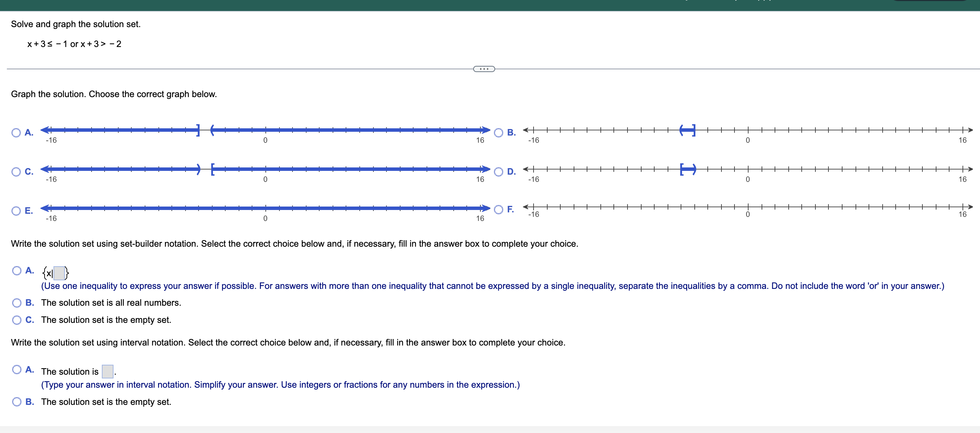Choose set-builder notation option A
The image size is (980, 433).
pyautogui.click(x=17, y=270)
